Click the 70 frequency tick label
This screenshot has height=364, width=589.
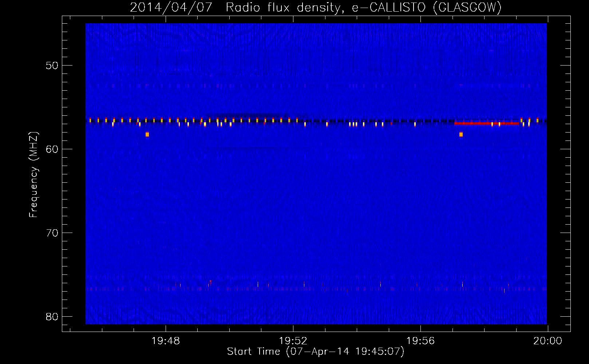pos(52,233)
